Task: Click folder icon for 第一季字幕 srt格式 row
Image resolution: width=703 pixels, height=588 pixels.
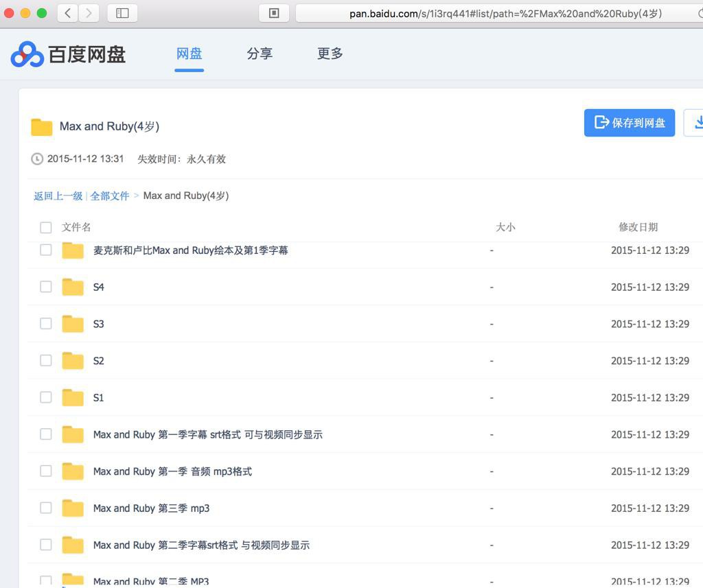Action: 73,434
